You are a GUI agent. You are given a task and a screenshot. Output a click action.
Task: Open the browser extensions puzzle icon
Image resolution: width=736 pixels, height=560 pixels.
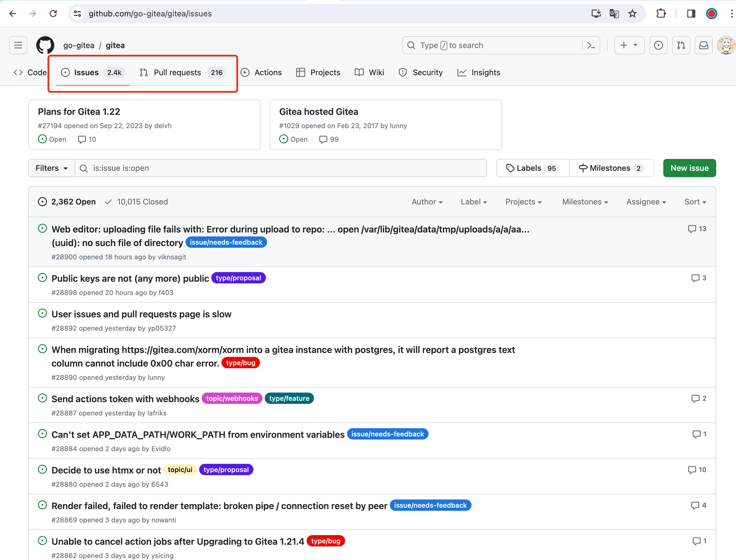[x=661, y=14]
